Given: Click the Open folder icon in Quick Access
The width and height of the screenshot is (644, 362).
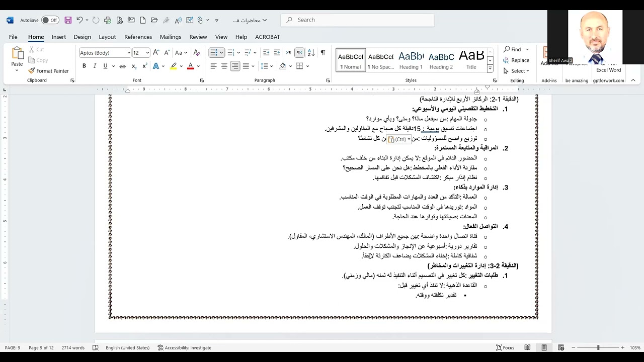Looking at the screenshot, I should click(154, 20).
